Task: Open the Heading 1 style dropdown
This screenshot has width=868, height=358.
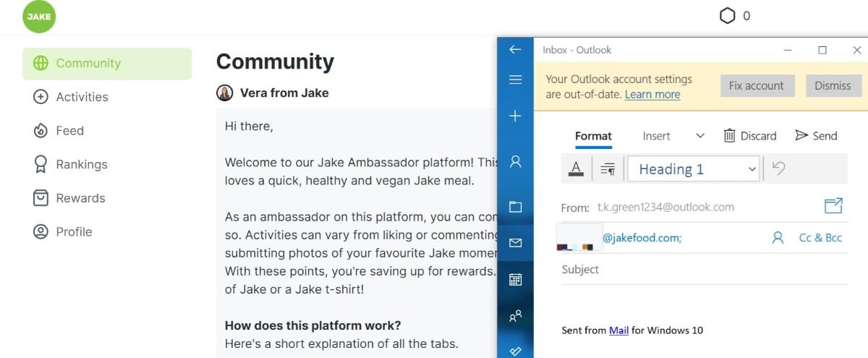Action: 694,169
